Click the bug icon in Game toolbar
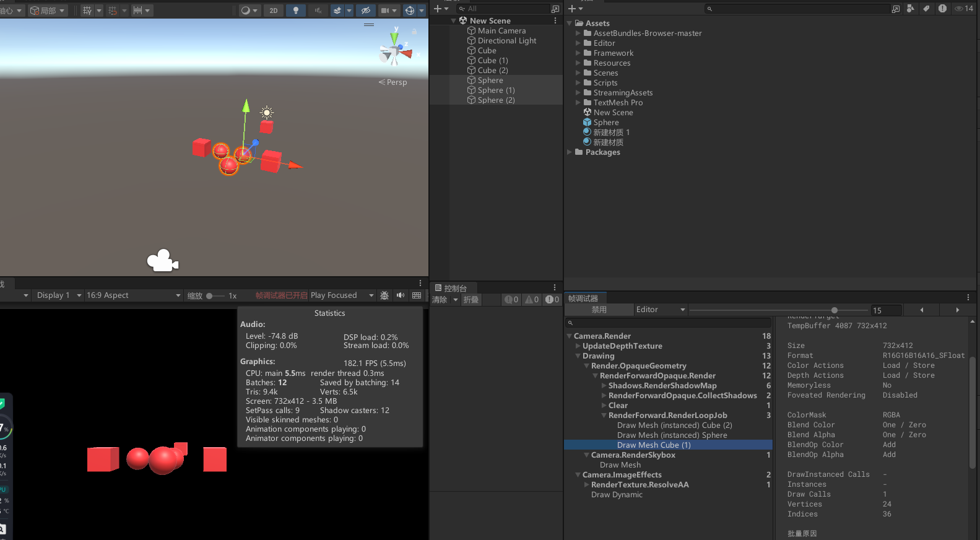 coord(384,295)
